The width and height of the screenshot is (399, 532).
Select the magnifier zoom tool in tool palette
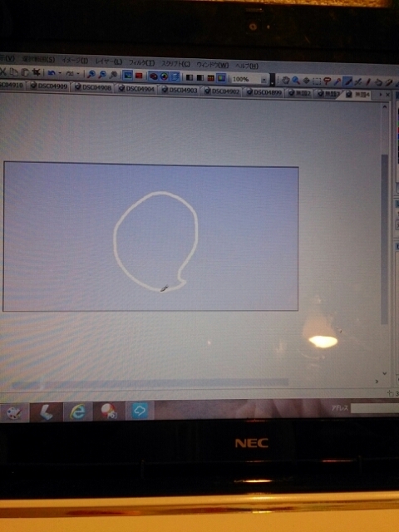296,81
